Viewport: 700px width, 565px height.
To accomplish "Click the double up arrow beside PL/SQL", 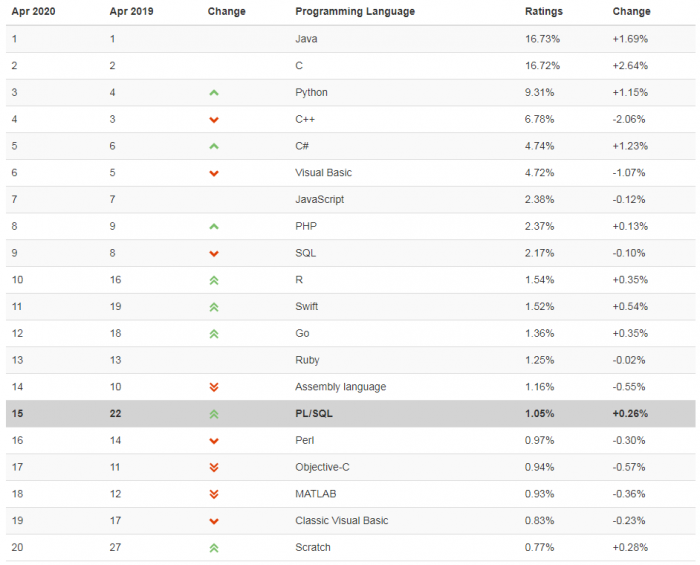I will coord(213,414).
